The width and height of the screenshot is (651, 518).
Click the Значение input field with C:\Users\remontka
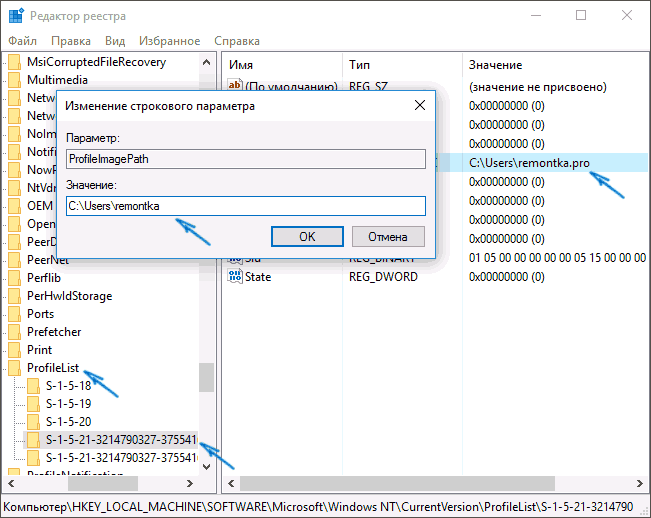click(246, 206)
